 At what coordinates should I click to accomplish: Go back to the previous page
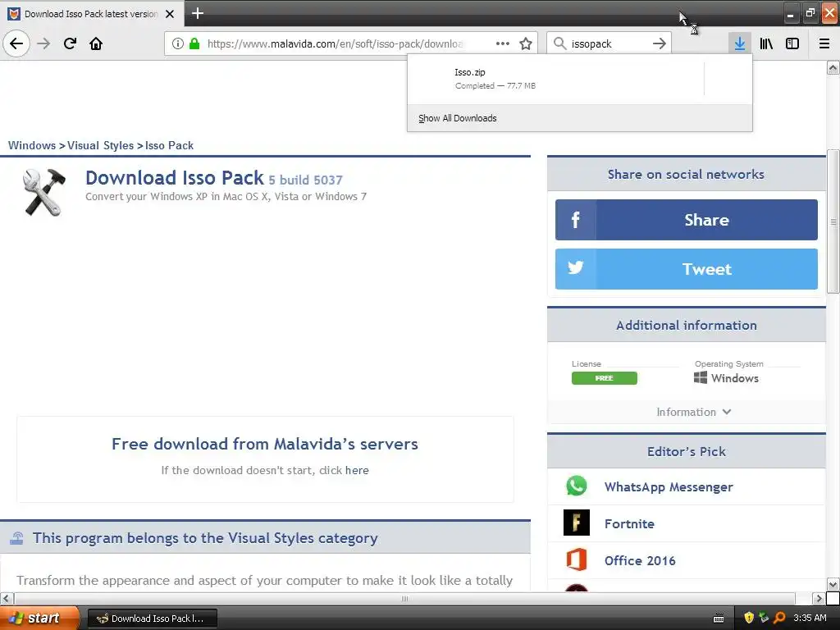[x=16, y=43]
